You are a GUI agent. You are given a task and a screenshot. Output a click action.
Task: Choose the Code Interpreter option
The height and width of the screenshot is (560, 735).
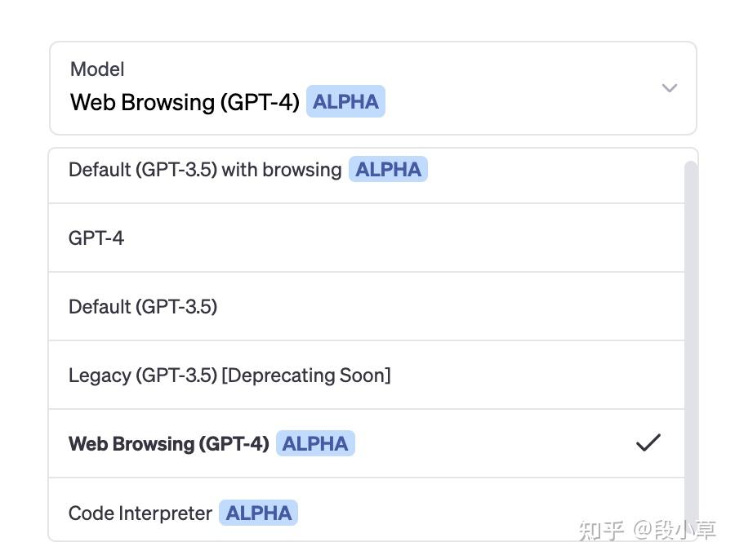pos(367,510)
